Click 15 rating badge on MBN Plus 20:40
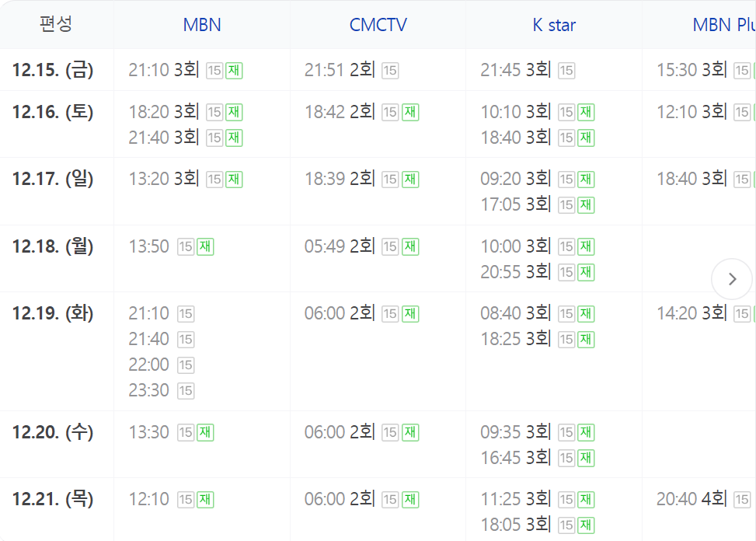Screen dimensions: 756x541 pyautogui.click(x=742, y=500)
